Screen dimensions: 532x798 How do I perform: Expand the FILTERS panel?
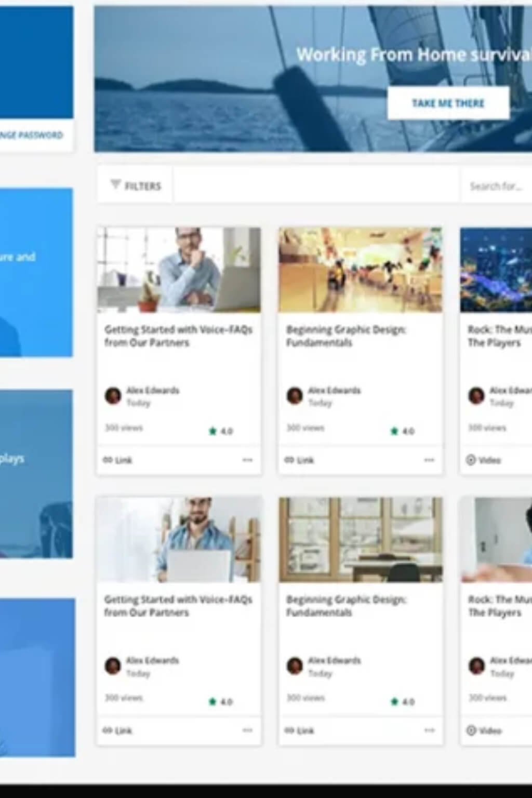point(136,185)
